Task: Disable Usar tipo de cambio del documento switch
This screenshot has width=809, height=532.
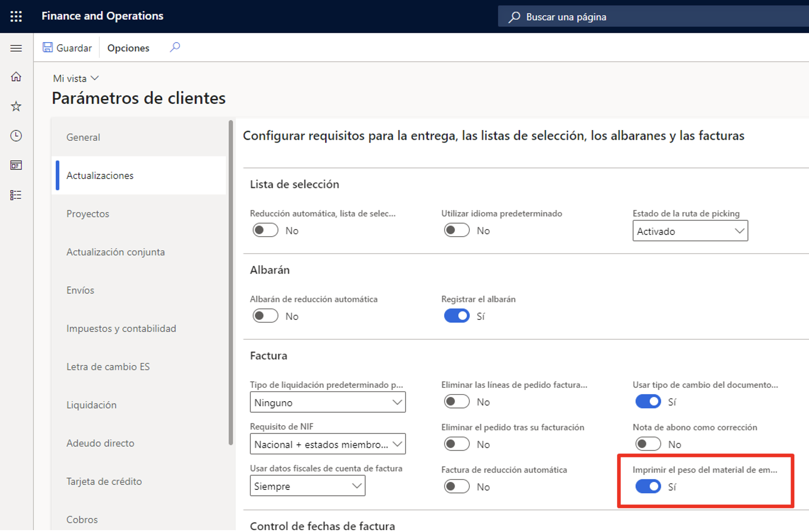Action: (x=648, y=402)
